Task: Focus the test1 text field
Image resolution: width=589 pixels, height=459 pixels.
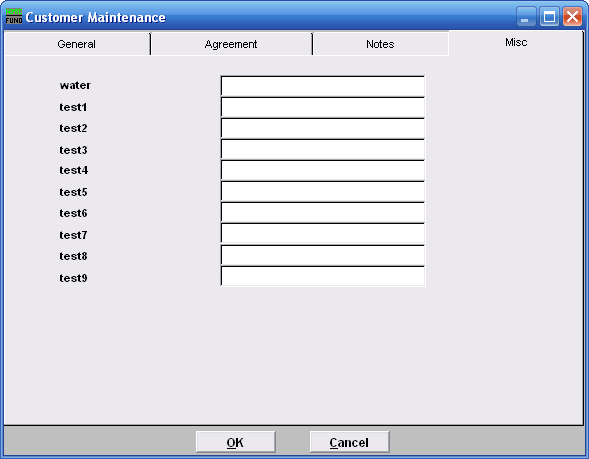Action: click(x=323, y=107)
